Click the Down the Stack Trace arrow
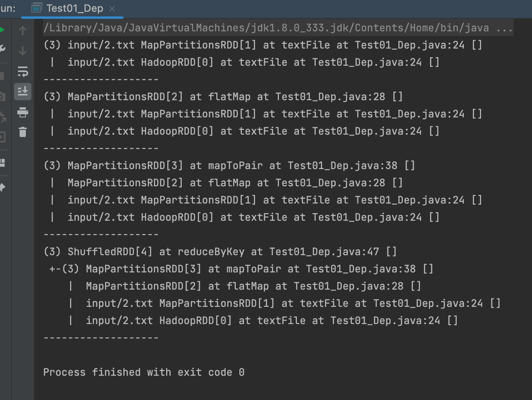Screen dimensions: 532x400 pos(23,51)
